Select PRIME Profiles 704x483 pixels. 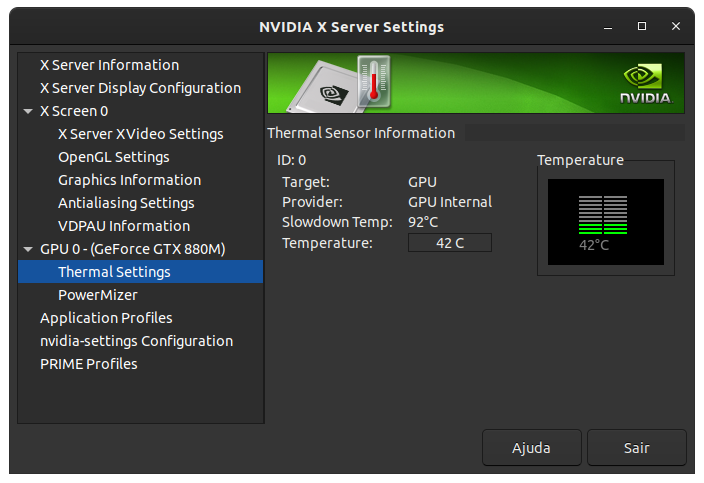click(88, 364)
